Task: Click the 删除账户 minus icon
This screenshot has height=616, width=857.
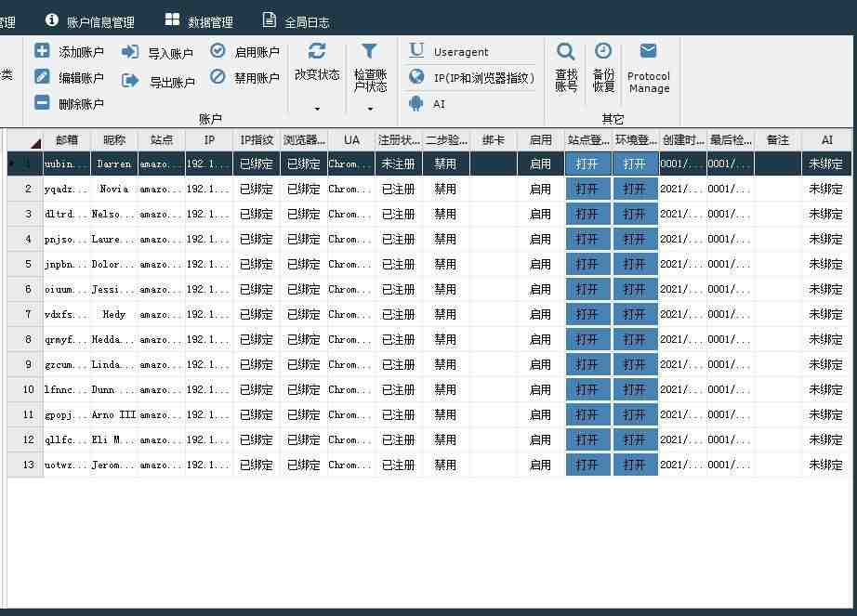Action: click(42, 102)
